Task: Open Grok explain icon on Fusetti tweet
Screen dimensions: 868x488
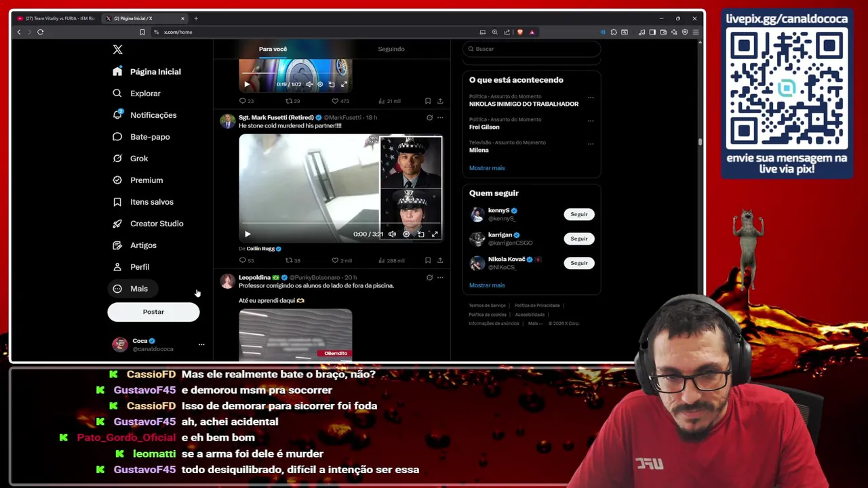Action: 429,117
